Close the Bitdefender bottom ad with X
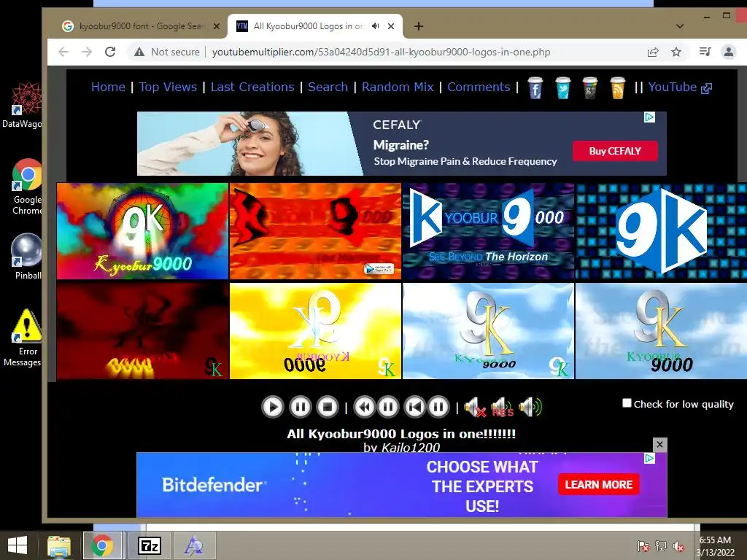 [x=659, y=444]
